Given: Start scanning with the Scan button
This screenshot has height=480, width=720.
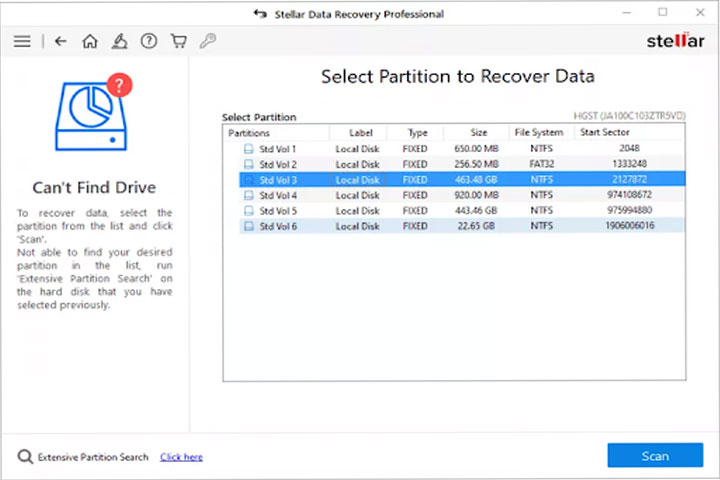Looking at the screenshot, I should coord(655,455).
